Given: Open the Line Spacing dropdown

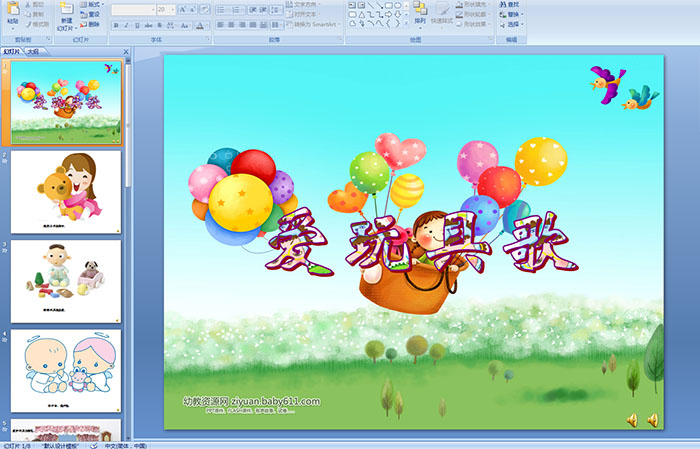Looking at the screenshot, I should (277, 9).
